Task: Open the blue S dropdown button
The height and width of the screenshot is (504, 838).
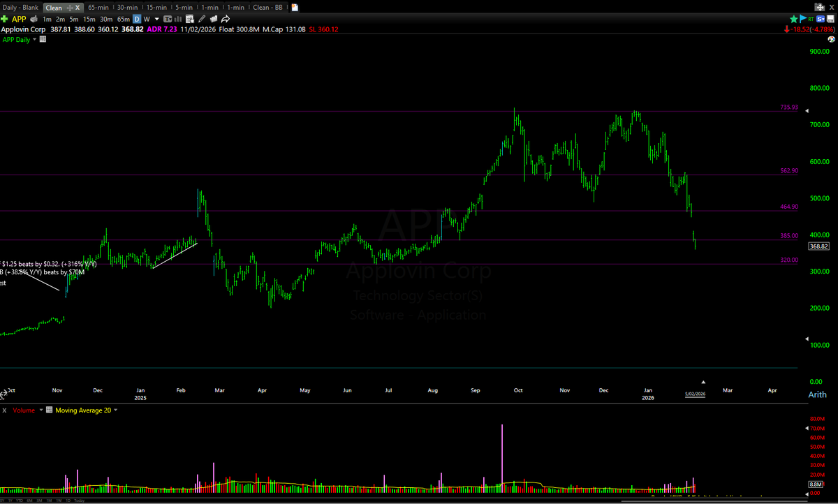Action: (x=821, y=19)
